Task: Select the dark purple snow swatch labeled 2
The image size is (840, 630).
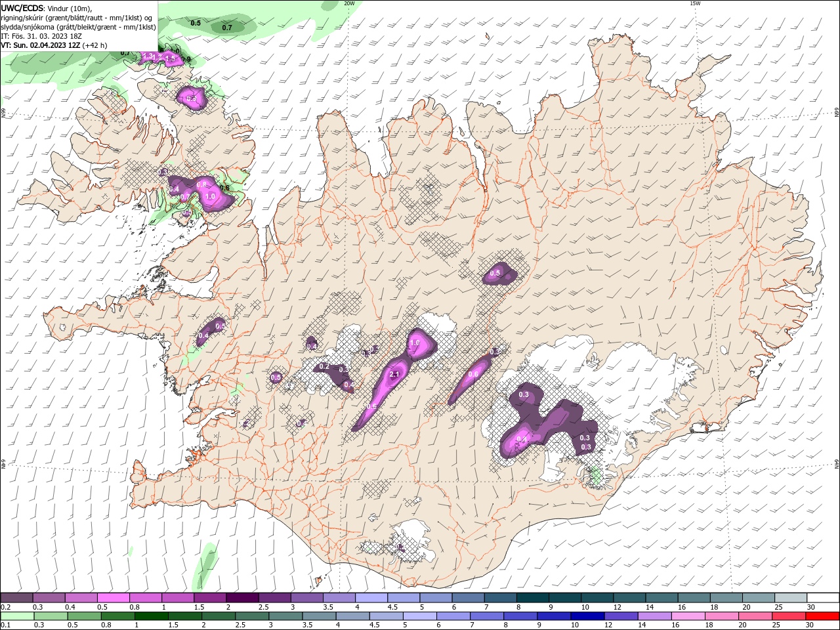Action: (x=242, y=598)
